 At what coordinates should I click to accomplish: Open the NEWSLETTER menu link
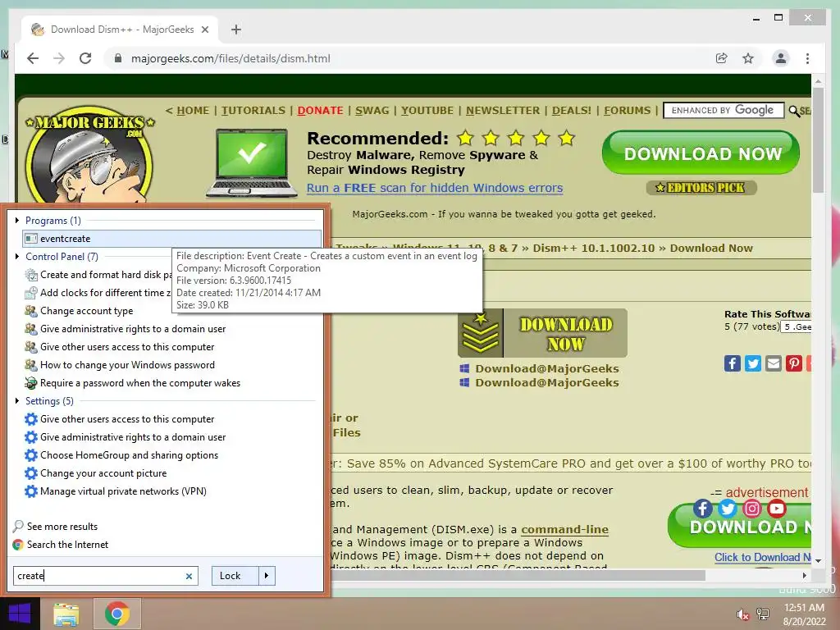503,111
